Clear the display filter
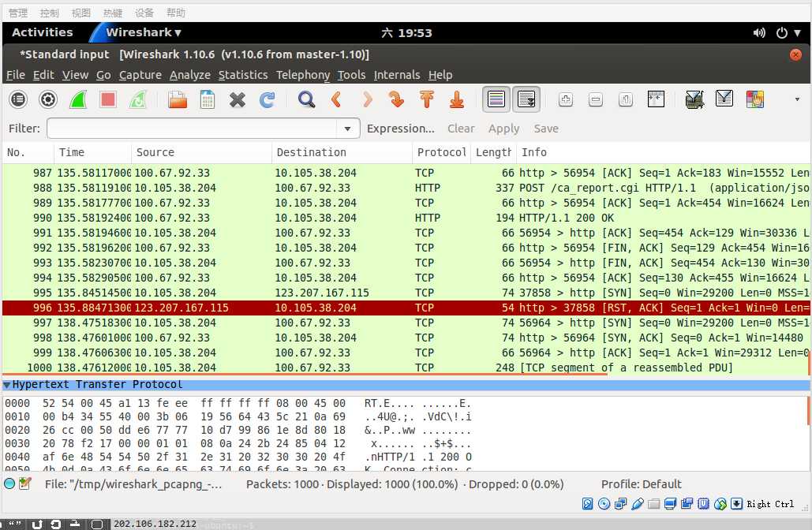Image resolution: width=812 pixels, height=530 pixels. click(x=461, y=129)
